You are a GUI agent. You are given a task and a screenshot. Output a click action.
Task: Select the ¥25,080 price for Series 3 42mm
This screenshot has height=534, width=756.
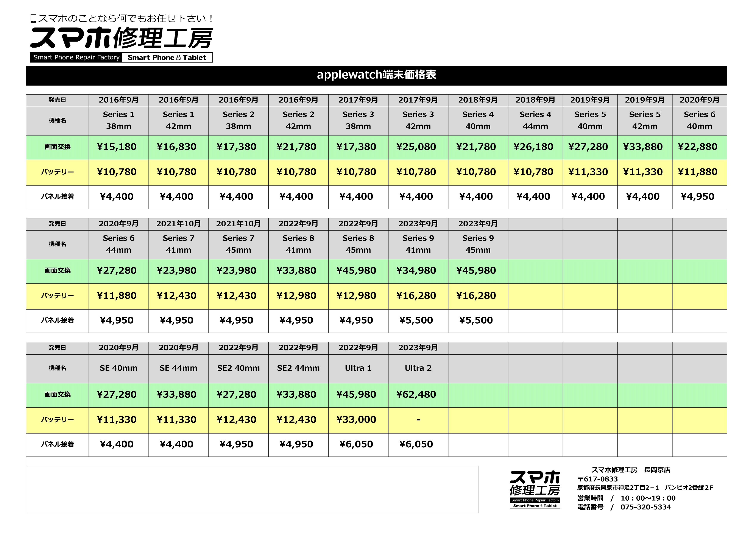click(x=416, y=147)
